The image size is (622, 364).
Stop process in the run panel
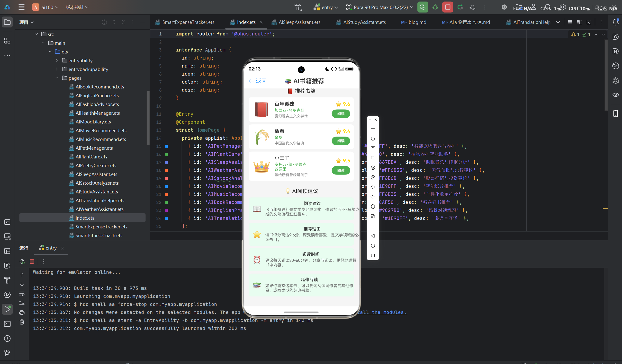coord(32,261)
